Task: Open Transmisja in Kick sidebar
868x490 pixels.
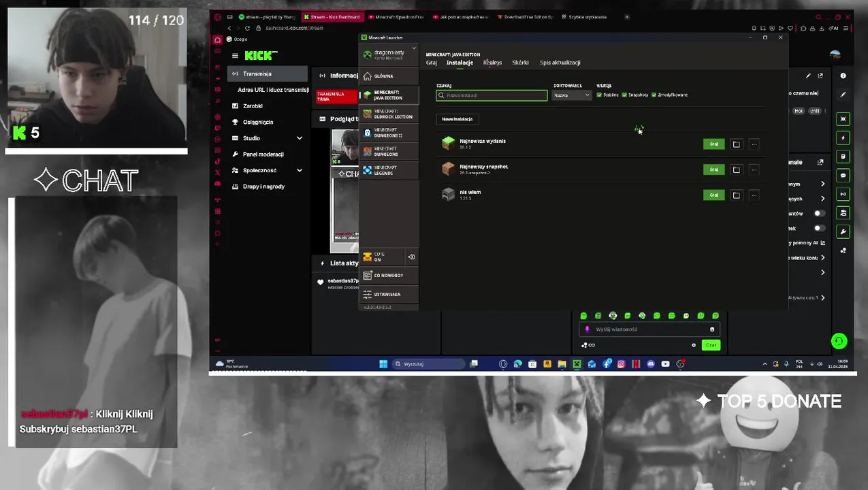Action: (x=268, y=73)
